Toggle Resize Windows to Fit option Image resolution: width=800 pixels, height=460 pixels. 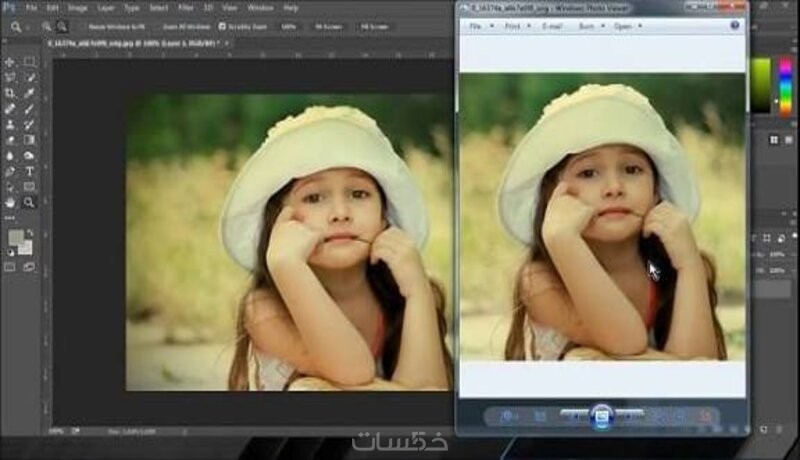(116, 27)
